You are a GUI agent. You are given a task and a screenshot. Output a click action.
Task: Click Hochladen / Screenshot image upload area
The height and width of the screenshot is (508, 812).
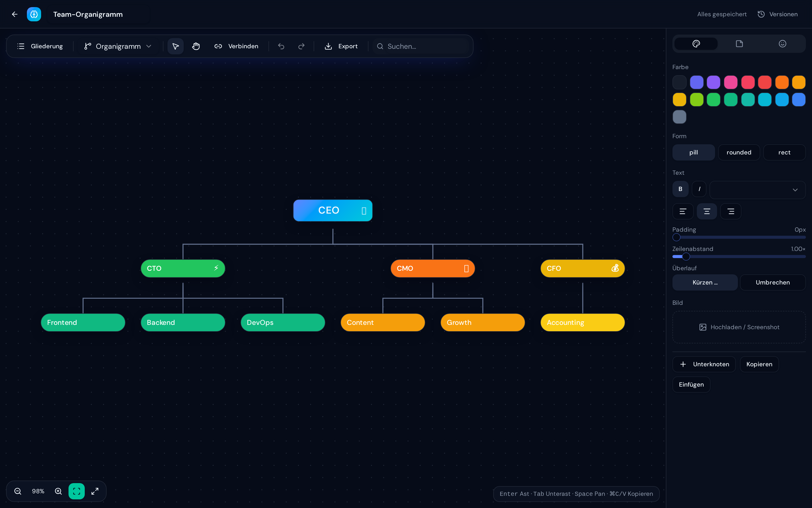739,327
